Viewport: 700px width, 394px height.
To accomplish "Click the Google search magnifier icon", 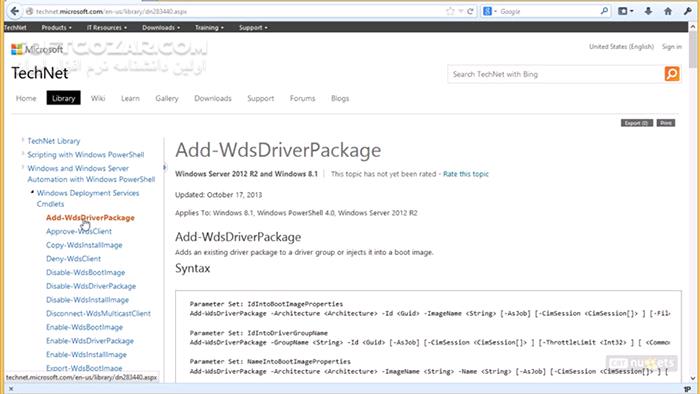I will point(604,11).
